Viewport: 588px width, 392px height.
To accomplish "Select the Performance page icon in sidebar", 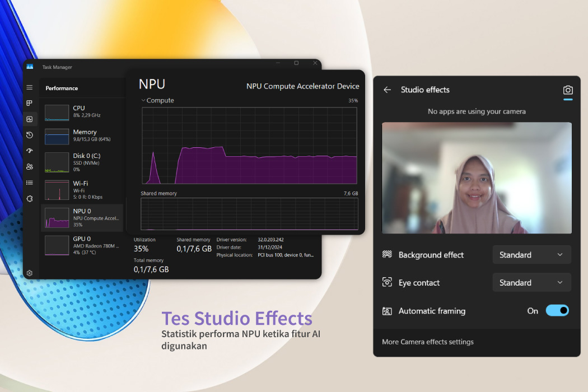I will 30,119.
